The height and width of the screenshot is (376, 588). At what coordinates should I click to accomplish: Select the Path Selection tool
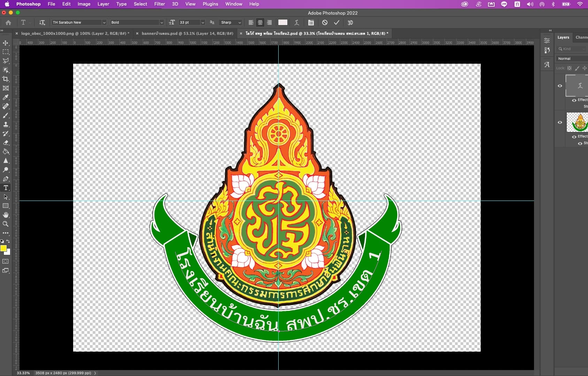[6, 197]
